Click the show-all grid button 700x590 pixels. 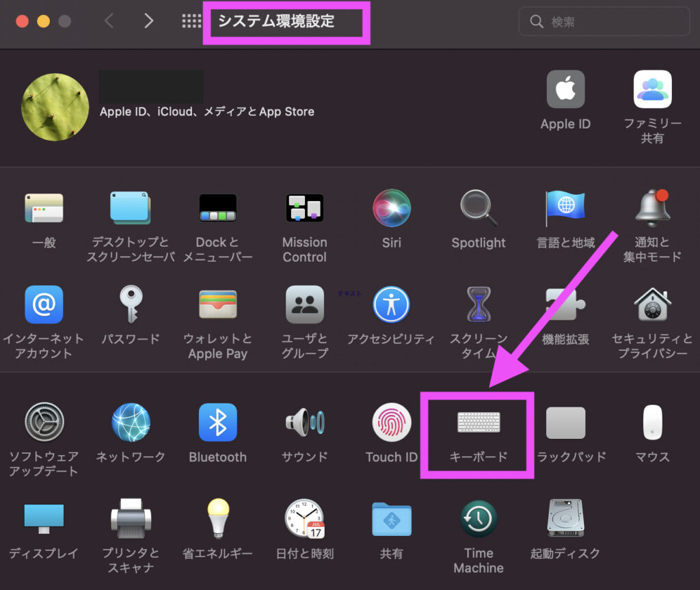coord(191,21)
